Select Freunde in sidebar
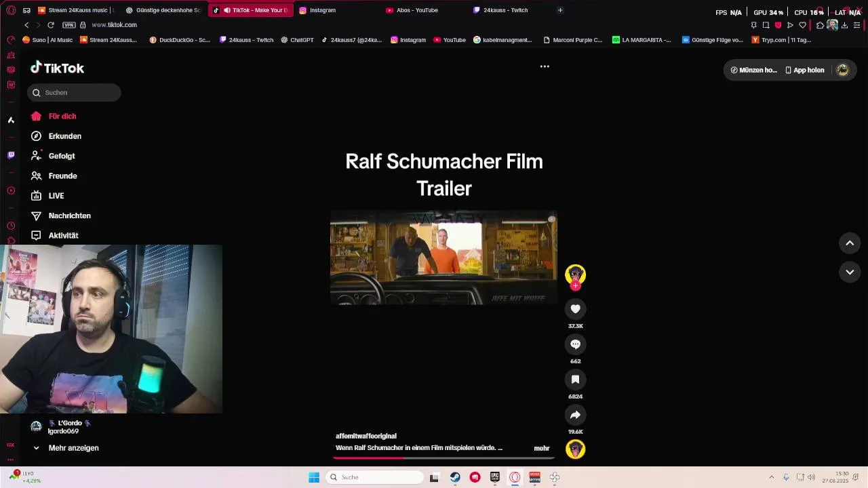The height and width of the screenshot is (488, 868). click(54, 176)
